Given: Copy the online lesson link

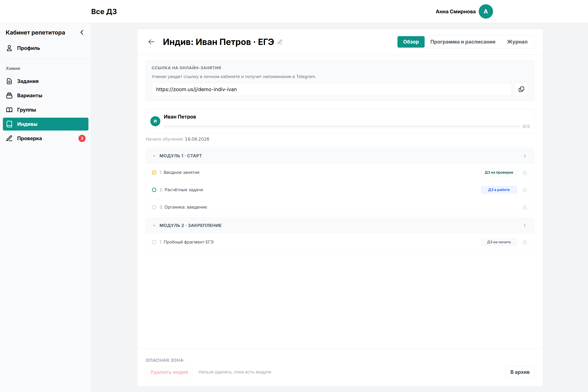Looking at the screenshot, I should (521, 89).
